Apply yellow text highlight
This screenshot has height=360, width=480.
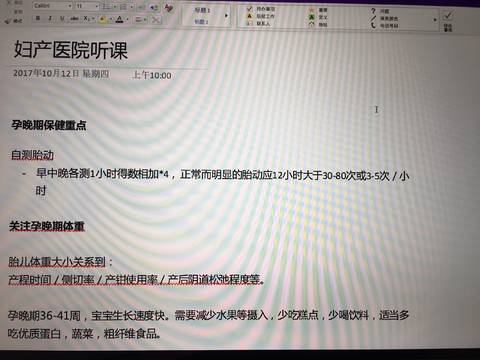point(102,19)
